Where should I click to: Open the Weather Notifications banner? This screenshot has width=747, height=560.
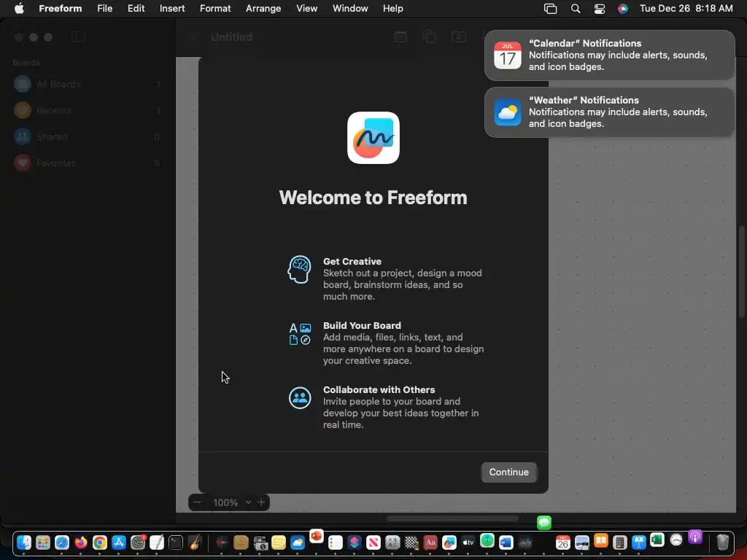click(x=609, y=112)
